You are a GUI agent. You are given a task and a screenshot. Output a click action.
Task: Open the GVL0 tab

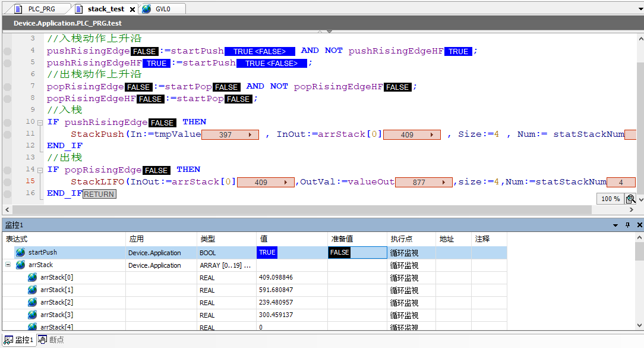pyautogui.click(x=162, y=9)
